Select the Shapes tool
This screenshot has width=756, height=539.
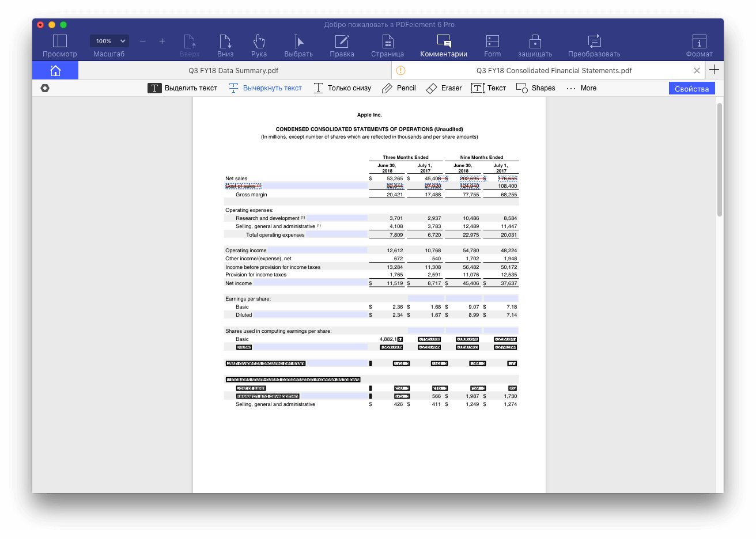536,88
